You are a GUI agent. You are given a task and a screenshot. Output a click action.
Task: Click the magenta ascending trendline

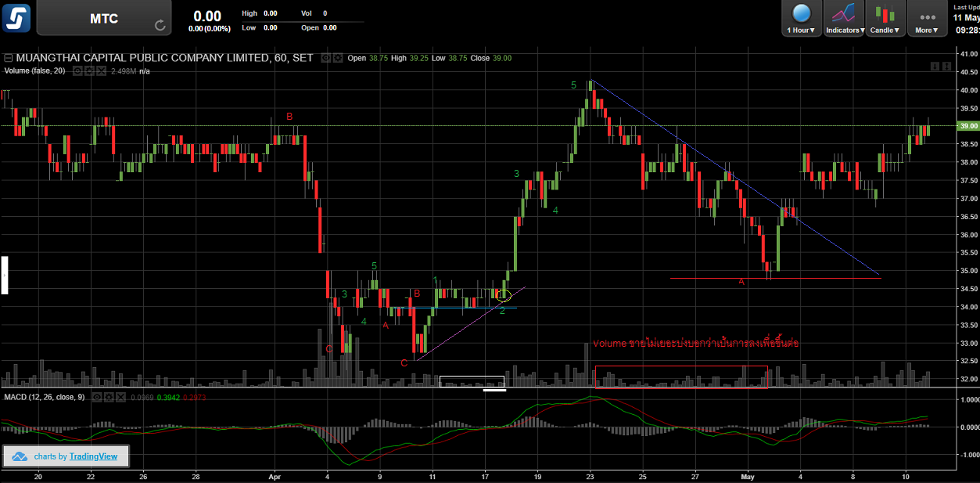pyautogui.click(x=469, y=323)
